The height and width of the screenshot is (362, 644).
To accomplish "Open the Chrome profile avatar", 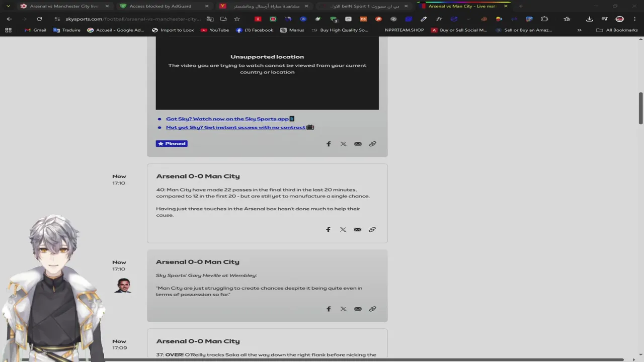I will coord(620,19).
